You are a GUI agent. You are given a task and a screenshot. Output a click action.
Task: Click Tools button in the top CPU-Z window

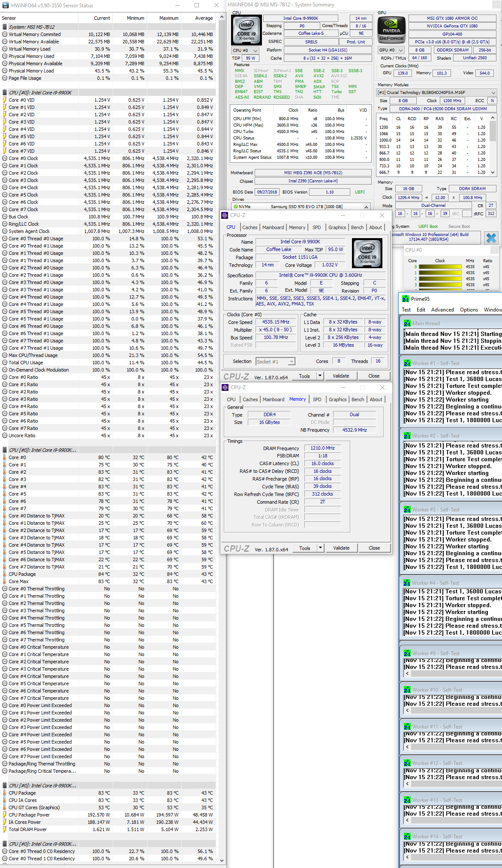[x=304, y=376]
